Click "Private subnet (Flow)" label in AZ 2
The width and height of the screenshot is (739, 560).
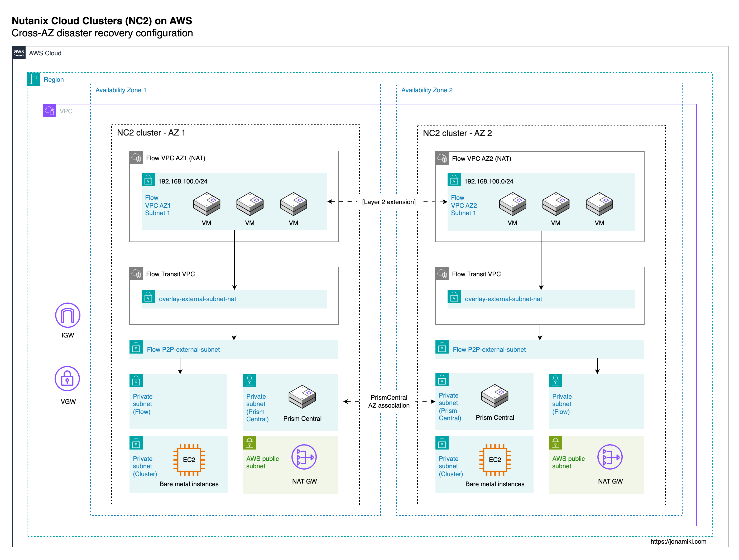pos(562,404)
